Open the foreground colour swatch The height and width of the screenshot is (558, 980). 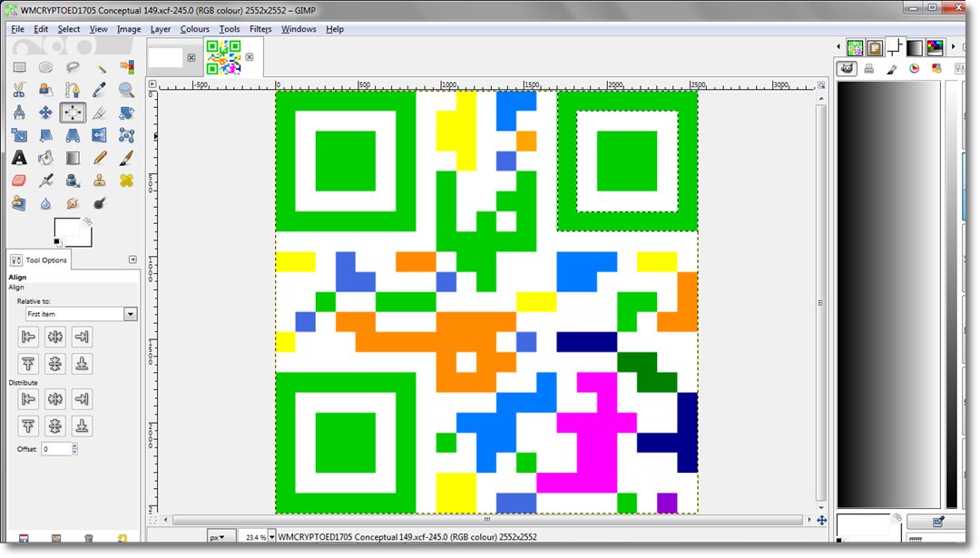[66, 227]
